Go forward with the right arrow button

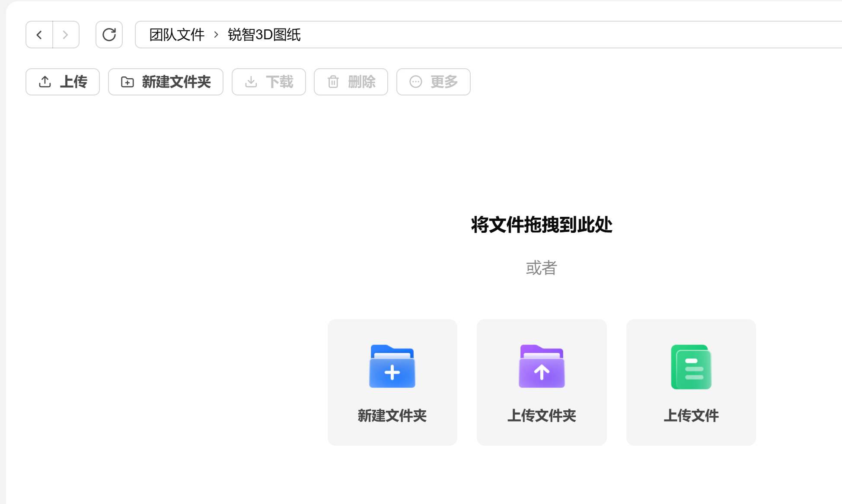click(x=66, y=35)
